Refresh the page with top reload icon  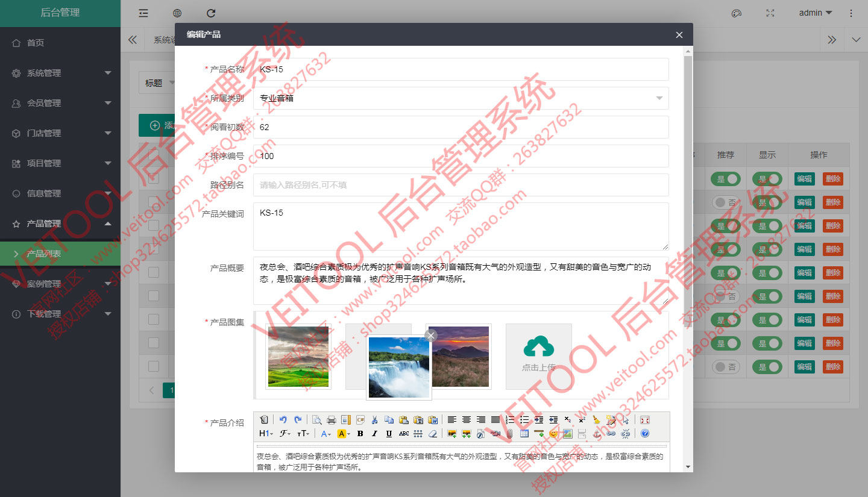pos(211,13)
